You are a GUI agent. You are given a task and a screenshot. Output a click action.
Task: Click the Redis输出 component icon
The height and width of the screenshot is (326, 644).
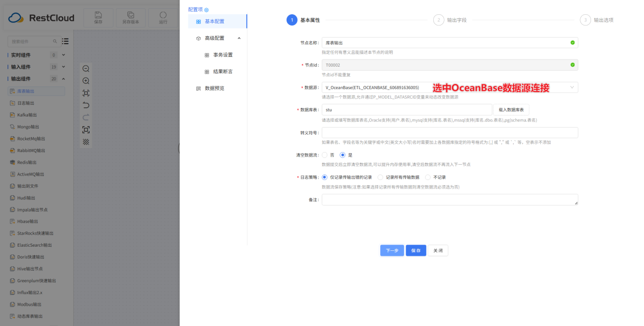point(13,162)
